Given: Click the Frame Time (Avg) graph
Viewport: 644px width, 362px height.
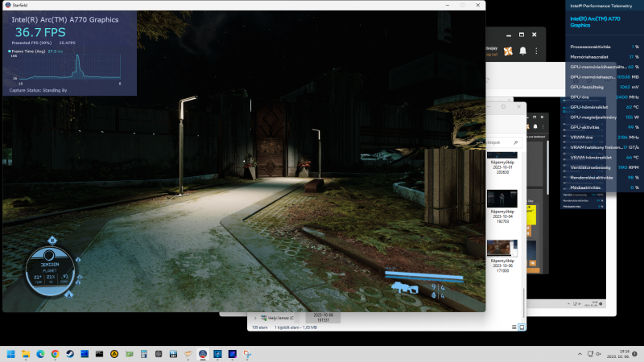Looking at the screenshot, I should 69,67.
